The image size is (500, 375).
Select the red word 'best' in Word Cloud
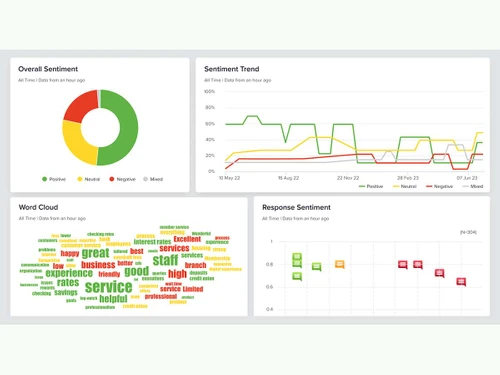137,251
